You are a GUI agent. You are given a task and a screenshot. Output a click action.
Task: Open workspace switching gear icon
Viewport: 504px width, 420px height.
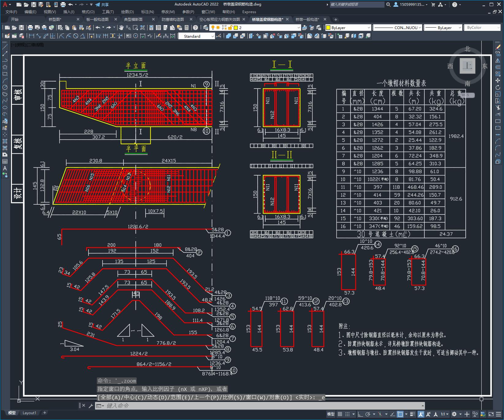(x=454, y=414)
